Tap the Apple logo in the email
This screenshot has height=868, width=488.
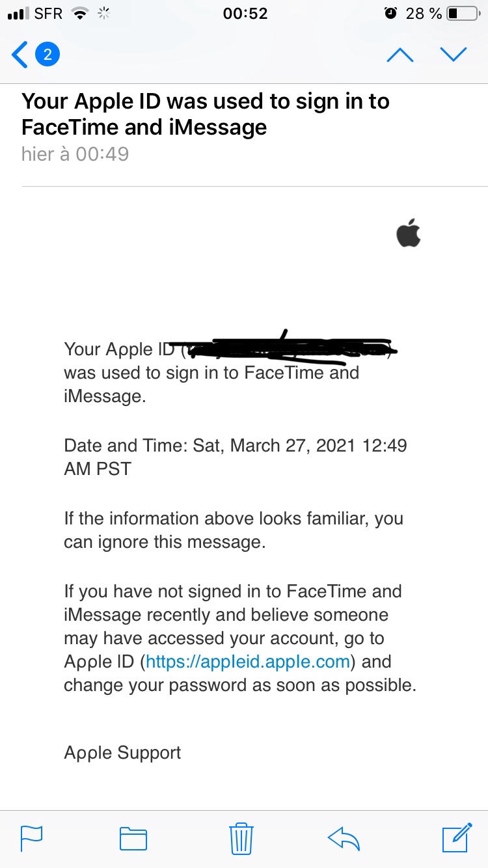pyautogui.click(x=409, y=234)
